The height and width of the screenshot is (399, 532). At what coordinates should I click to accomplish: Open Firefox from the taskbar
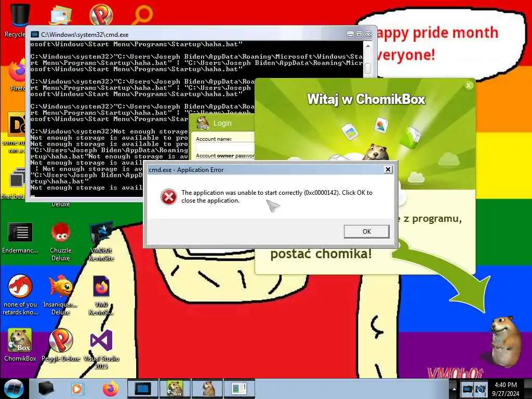(x=110, y=389)
